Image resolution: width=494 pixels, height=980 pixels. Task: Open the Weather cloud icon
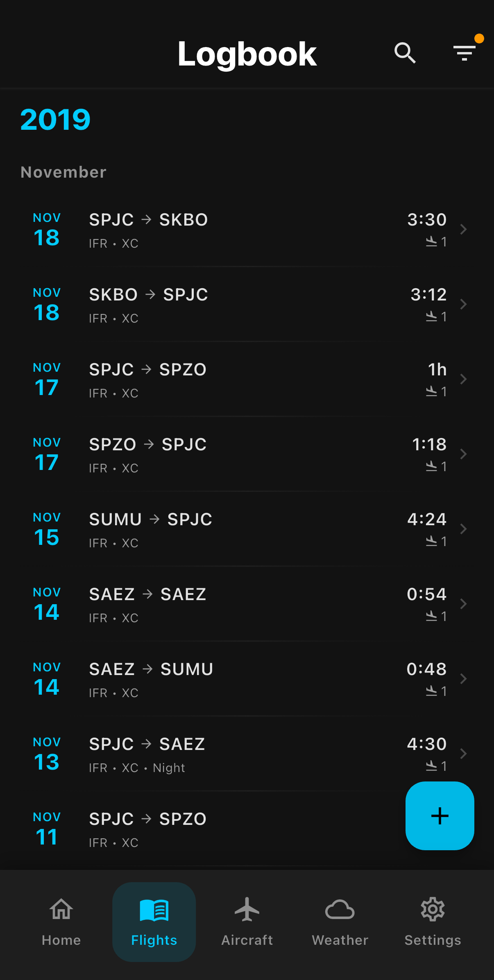coord(340,910)
